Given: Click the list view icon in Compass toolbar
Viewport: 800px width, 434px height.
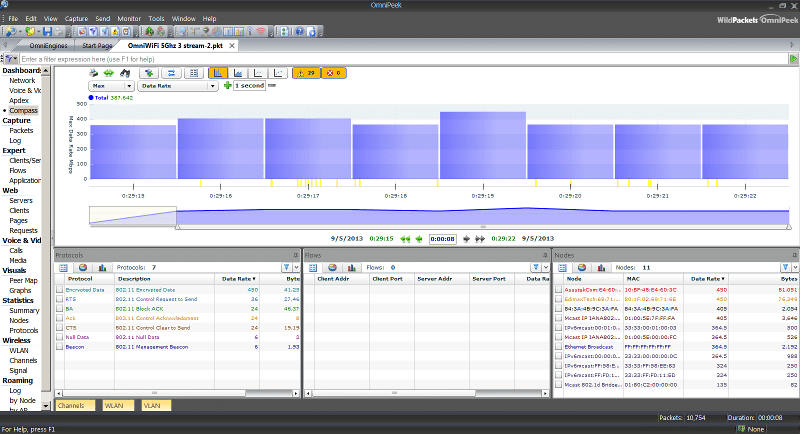Looking at the screenshot, I should pos(194,73).
